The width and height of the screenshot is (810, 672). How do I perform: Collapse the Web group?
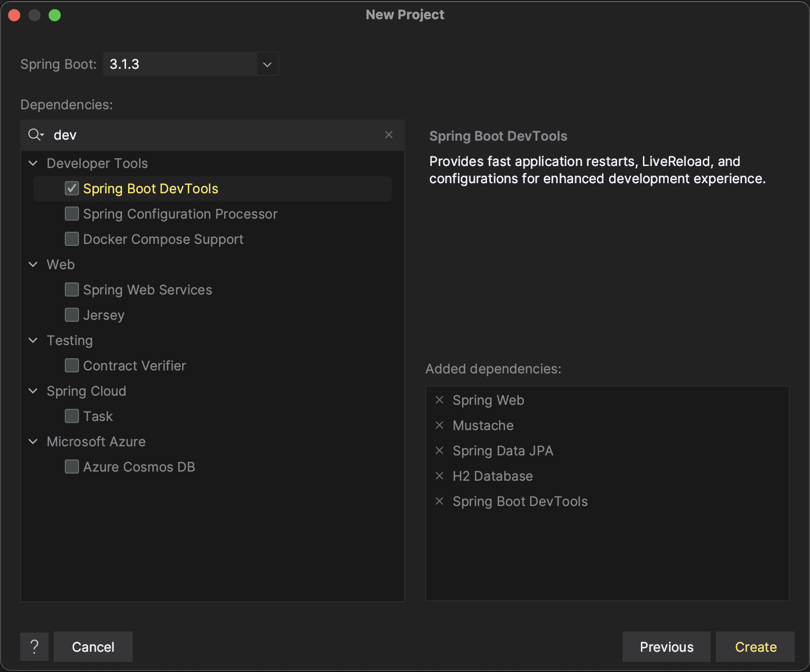coord(33,264)
